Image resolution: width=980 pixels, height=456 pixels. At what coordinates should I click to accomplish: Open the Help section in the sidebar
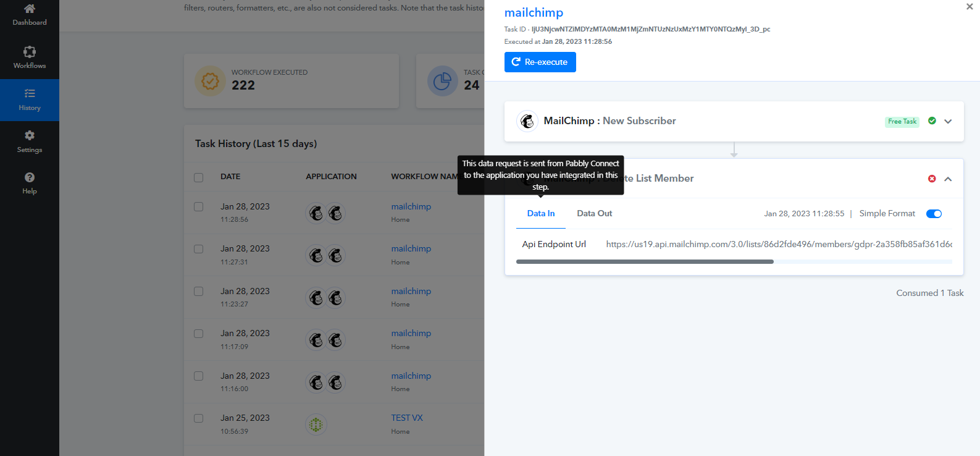(x=30, y=184)
